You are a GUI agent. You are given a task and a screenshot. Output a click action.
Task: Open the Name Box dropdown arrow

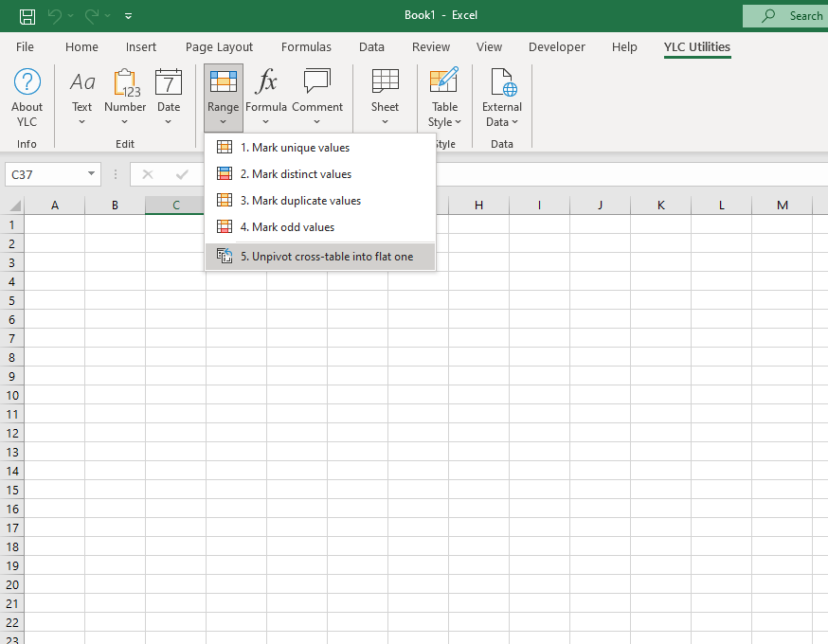(x=91, y=174)
